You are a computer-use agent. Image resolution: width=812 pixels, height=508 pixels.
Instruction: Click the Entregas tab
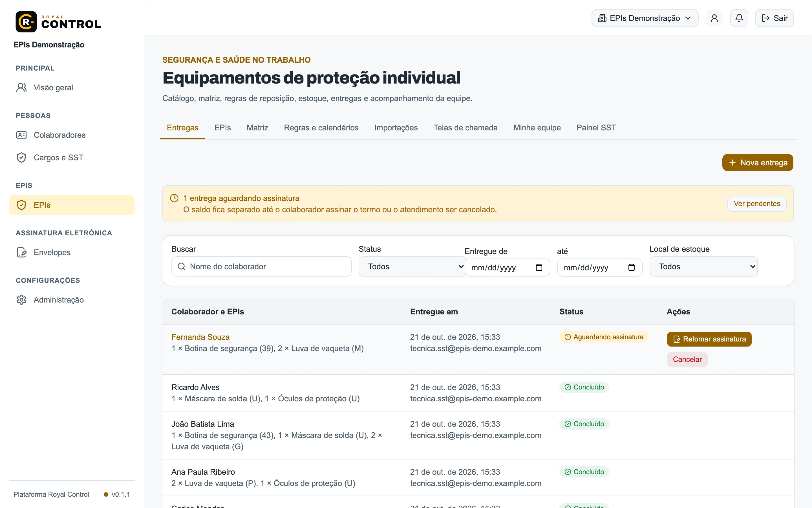182,128
